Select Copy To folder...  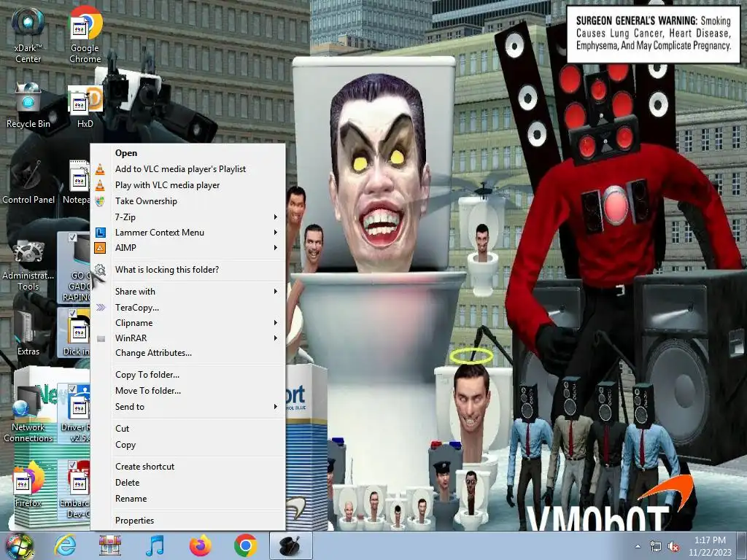click(x=187, y=375)
